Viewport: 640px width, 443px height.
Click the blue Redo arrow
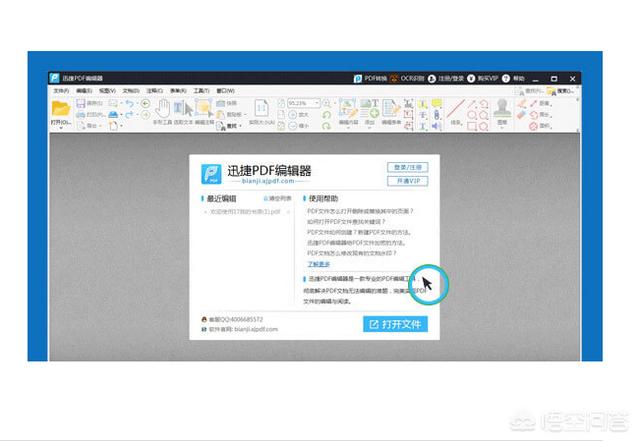coord(130,115)
